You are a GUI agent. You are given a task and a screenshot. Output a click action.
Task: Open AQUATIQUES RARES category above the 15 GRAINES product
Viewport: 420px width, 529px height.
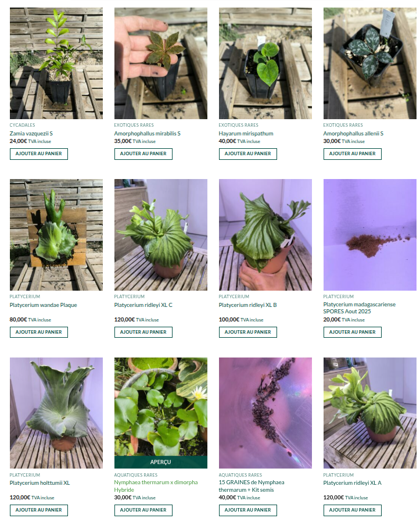(x=240, y=475)
